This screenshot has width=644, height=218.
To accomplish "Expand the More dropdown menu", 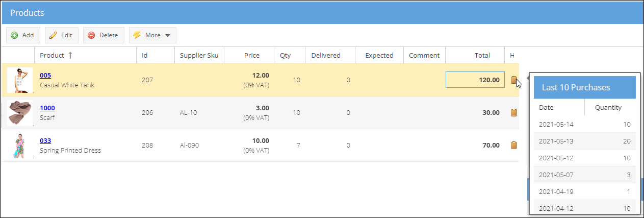I will tap(152, 35).
